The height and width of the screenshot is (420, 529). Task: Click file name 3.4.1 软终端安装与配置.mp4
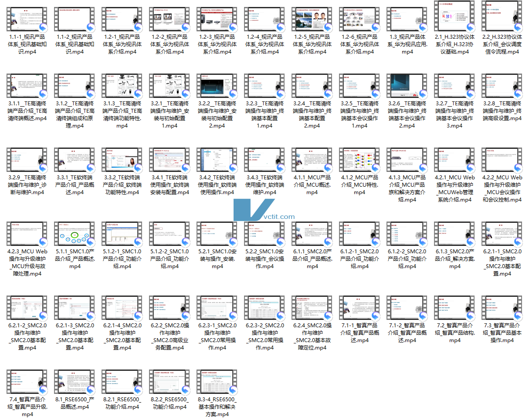[170, 185]
